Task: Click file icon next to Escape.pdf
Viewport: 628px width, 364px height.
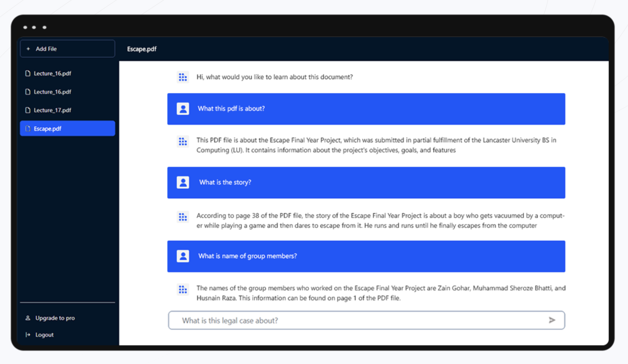Action: tap(28, 128)
